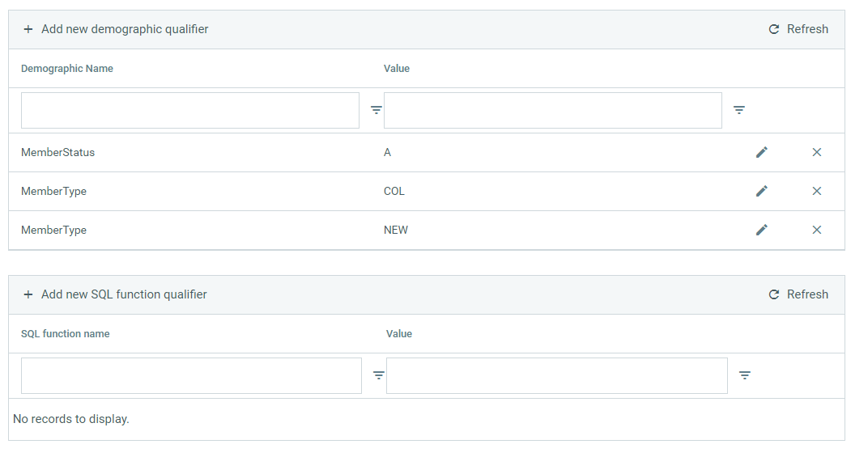Image resolution: width=868 pixels, height=457 pixels.
Task: Delete the MemberType NEW qualifier row
Action: click(816, 230)
